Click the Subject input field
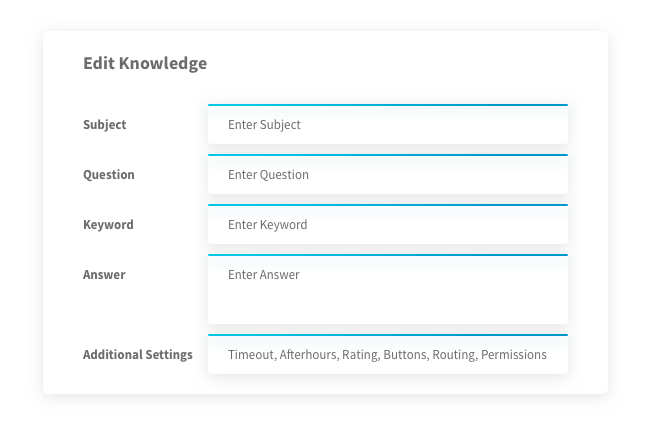This screenshot has height=425, width=650. [387, 125]
